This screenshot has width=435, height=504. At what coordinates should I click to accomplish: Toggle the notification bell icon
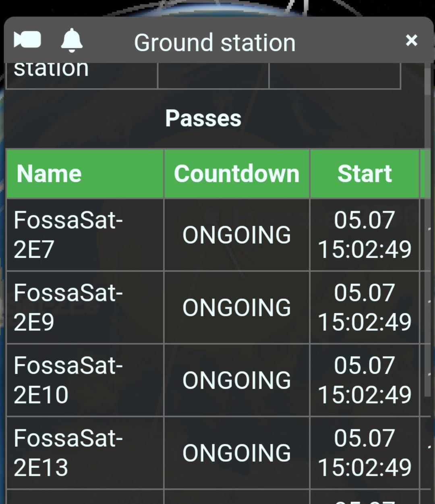(x=72, y=40)
